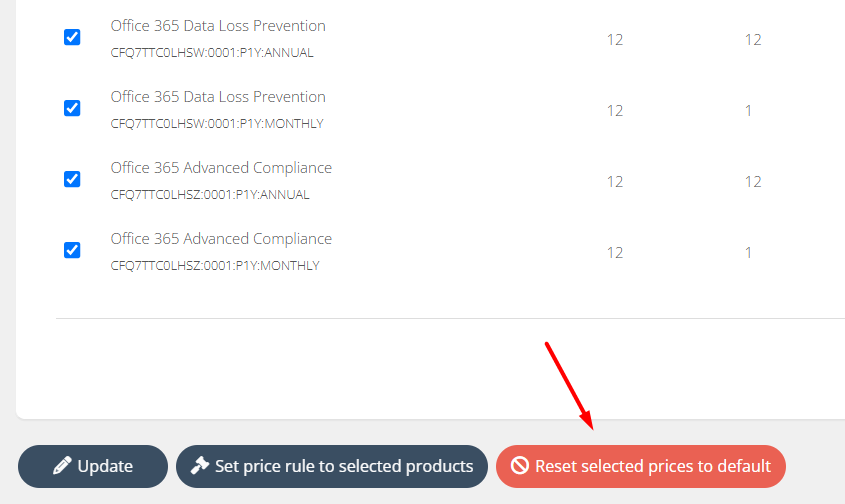Image resolution: width=845 pixels, height=504 pixels.
Task: Click SKU CFQ7TTC0LHSZ:0001:P1Y:ANNUAL
Action: click(210, 195)
